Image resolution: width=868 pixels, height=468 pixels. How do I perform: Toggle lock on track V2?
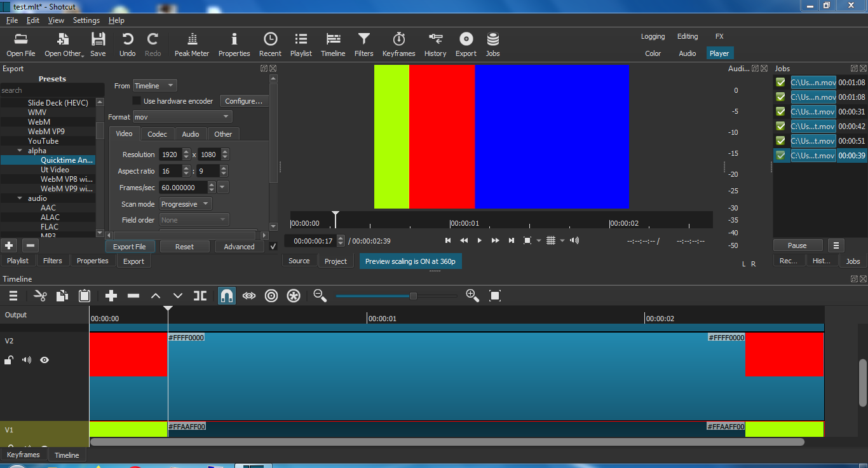tap(9, 360)
